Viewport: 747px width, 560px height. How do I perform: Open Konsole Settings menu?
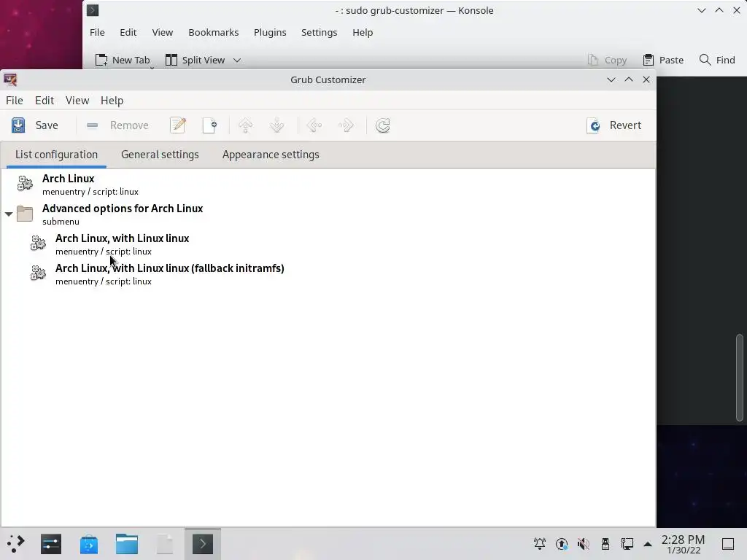click(320, 32)
